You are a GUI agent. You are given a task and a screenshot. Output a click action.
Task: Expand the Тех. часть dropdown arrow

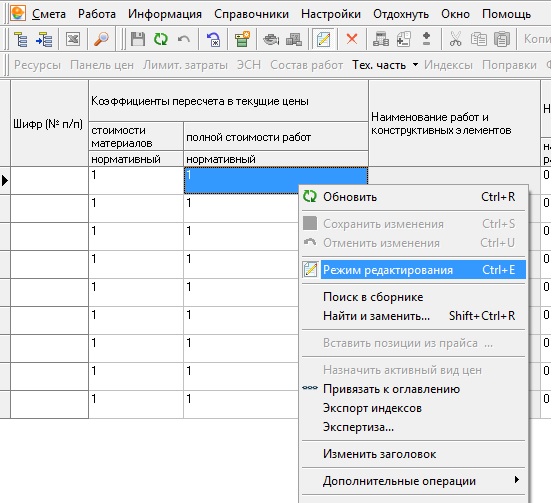coord(415,65)
